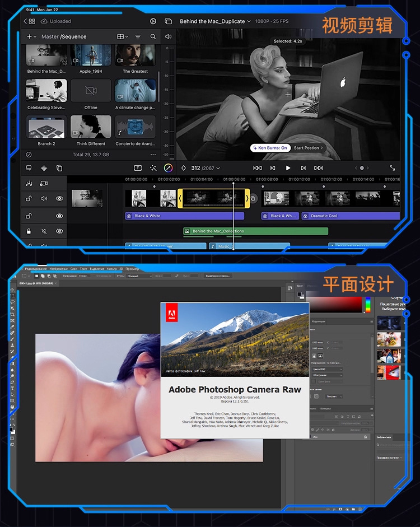Open the browser view layout dropdown
Screen dimensions: 420x527
(122, 36)
